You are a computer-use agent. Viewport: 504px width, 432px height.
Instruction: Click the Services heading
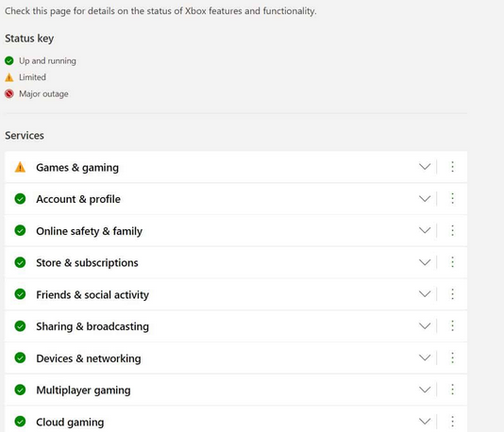tap(25, 135)
